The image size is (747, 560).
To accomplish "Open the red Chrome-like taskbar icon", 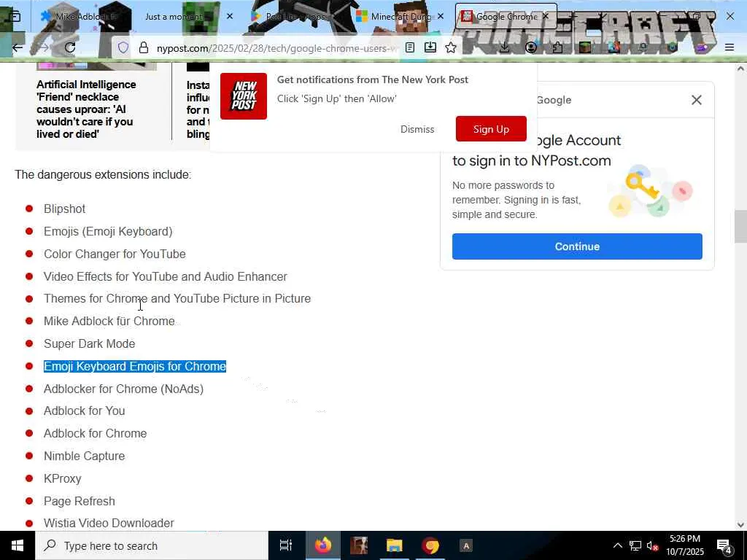I will pos(430,545).
